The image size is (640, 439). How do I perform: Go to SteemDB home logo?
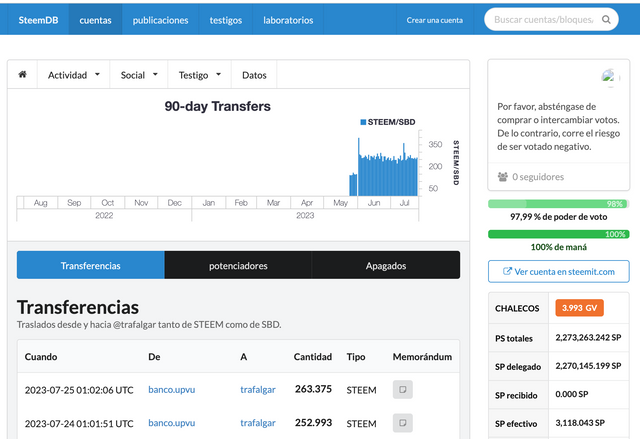click(x=38, y=20)
